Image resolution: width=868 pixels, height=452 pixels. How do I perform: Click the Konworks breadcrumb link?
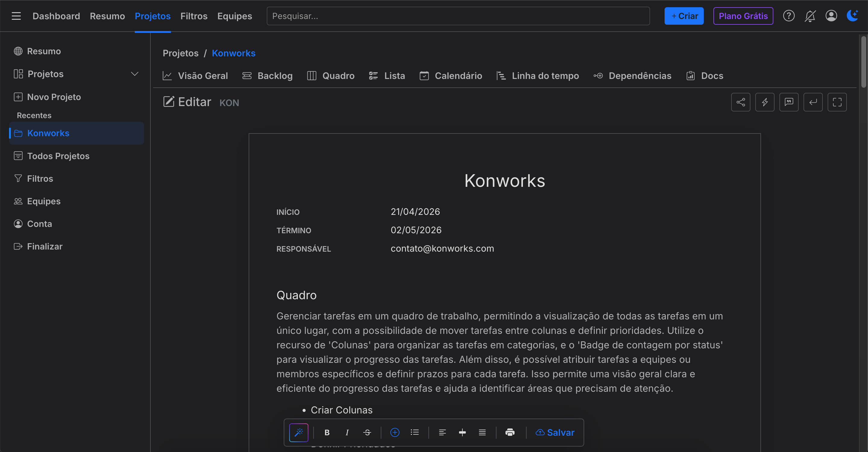point(234,53)
